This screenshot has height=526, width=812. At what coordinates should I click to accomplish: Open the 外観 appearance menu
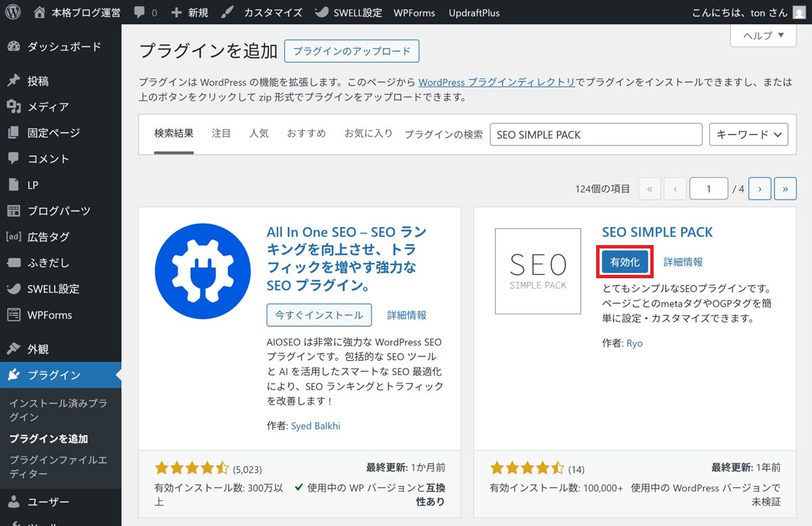tap(38, 349)
